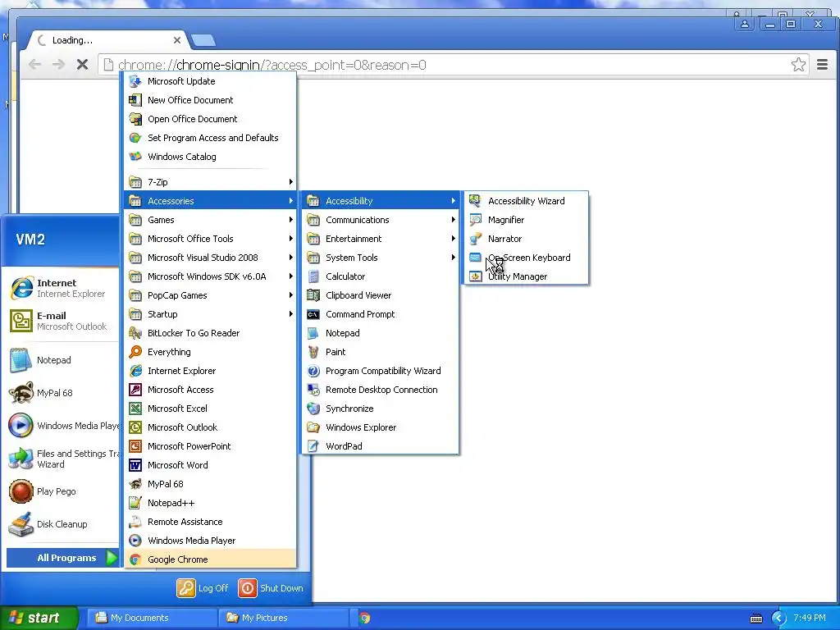Click the Microsoft Update icon

pyautogui.click(x=135, y=81)
